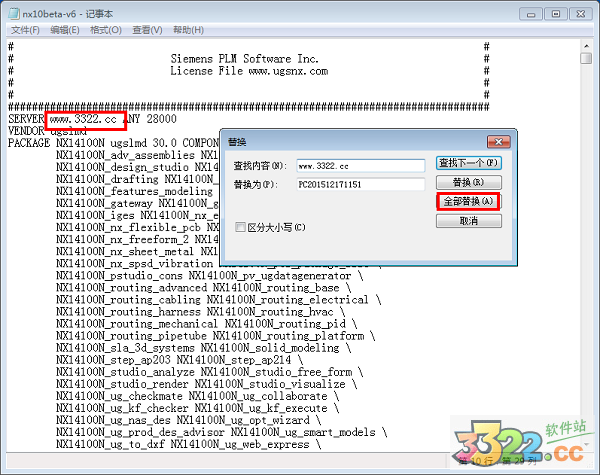Click the 取消 button in the replace dialog
Screen dimensions: 600x475
[468, 221]
